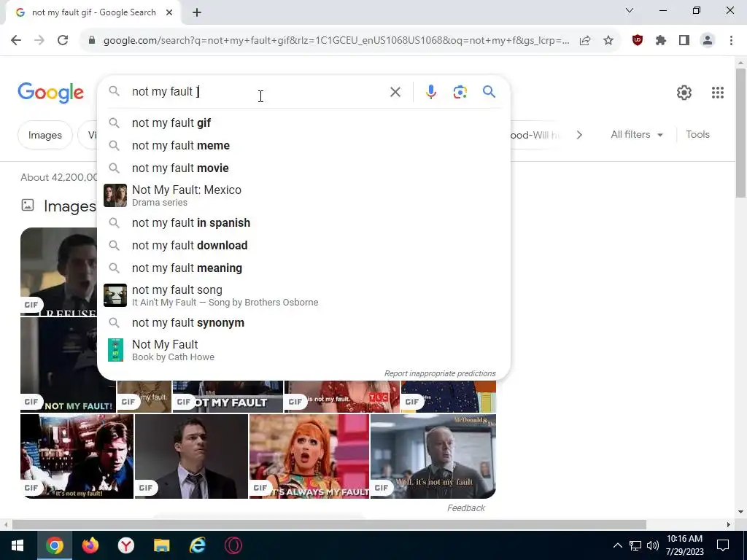Open the Han Solo 'It's not my fault' GIF
747x560 pixels.
point(77,456)
